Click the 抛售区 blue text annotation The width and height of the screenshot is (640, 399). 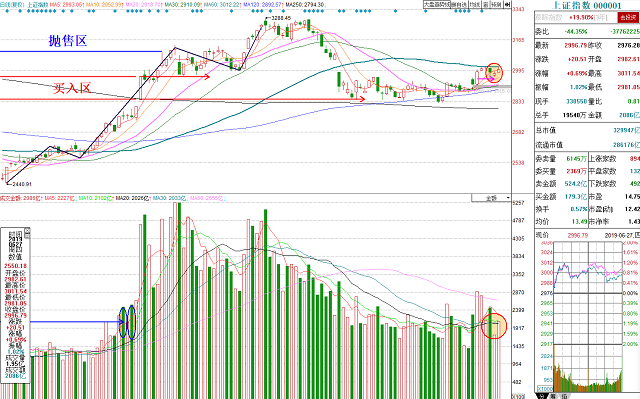click(x=68, y=40)
